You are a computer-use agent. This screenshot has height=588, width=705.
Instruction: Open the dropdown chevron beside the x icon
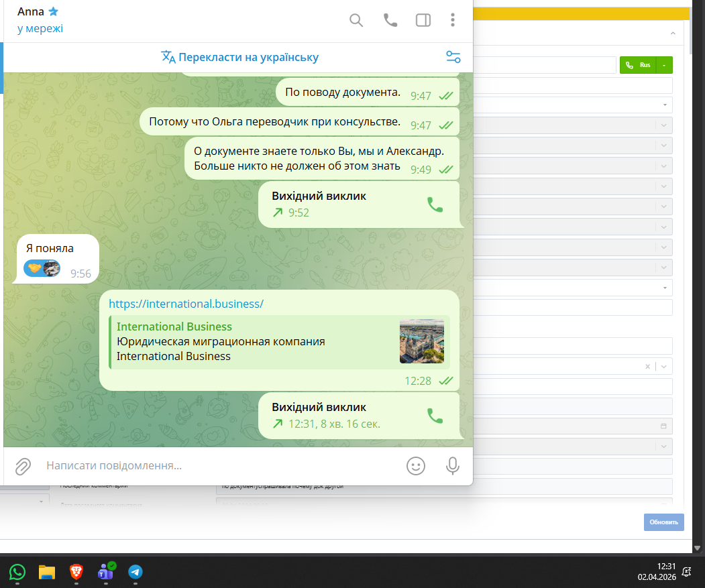point(664,366)
